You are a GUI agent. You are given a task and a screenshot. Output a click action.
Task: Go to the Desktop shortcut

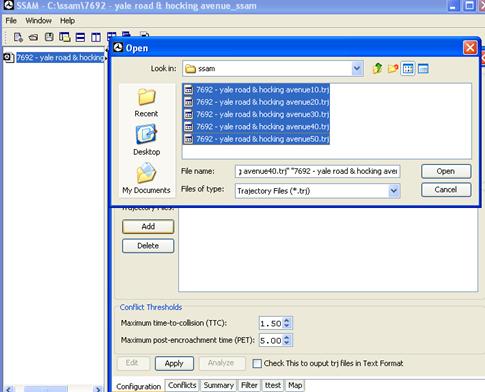point(146,140)
